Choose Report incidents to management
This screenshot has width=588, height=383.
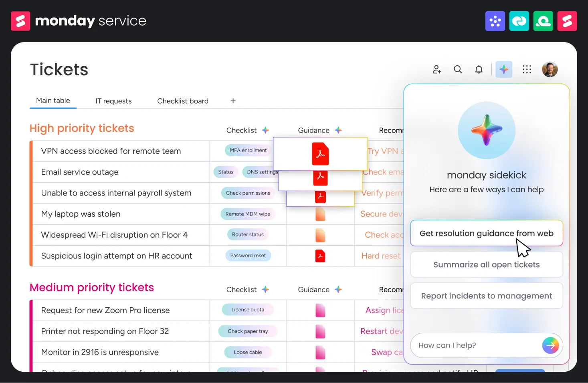[x=487, y=296]
